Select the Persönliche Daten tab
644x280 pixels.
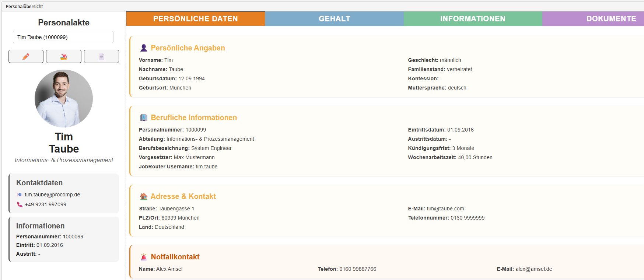pyautogui.click(x=195, y=19)
